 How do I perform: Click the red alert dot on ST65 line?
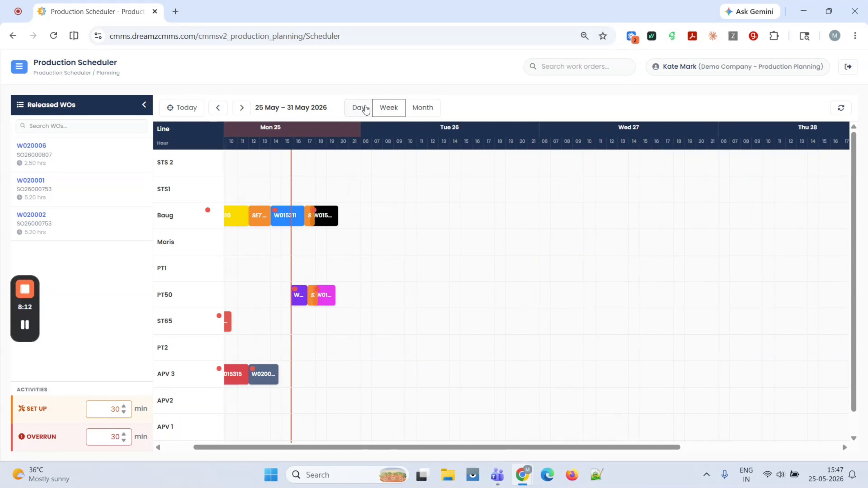[x=219, y=316]
